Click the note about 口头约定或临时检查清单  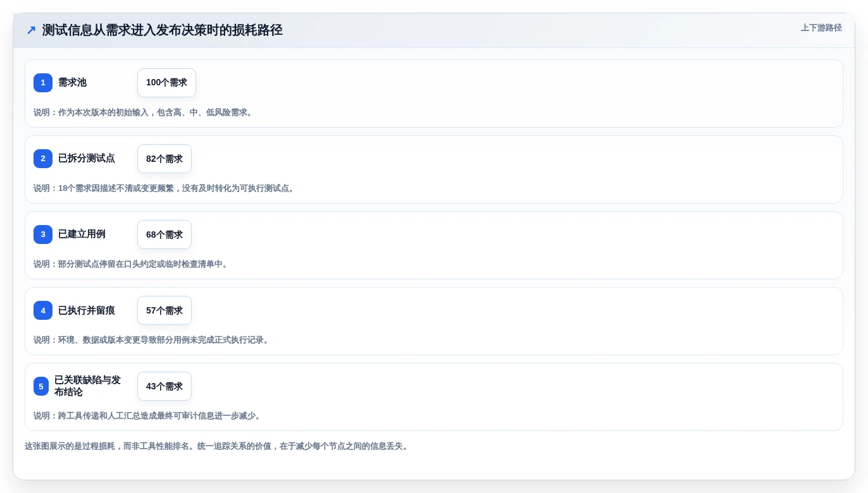[132, 264]
